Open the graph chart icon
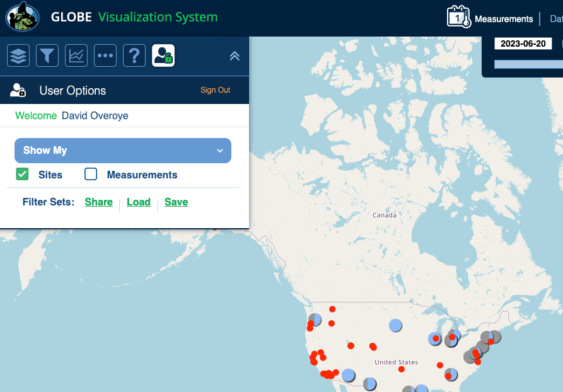Screen dimensions: 563x392 [x=76, y=55]
